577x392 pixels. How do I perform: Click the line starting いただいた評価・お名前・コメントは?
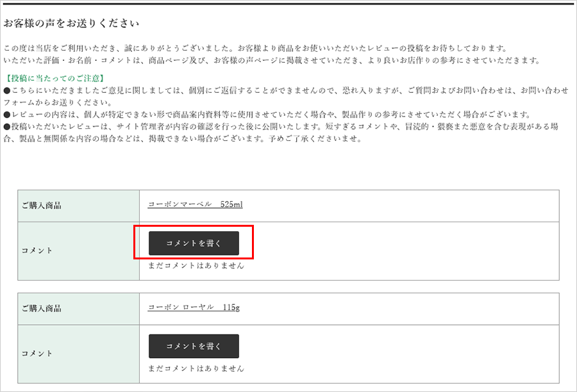point(272,60)
